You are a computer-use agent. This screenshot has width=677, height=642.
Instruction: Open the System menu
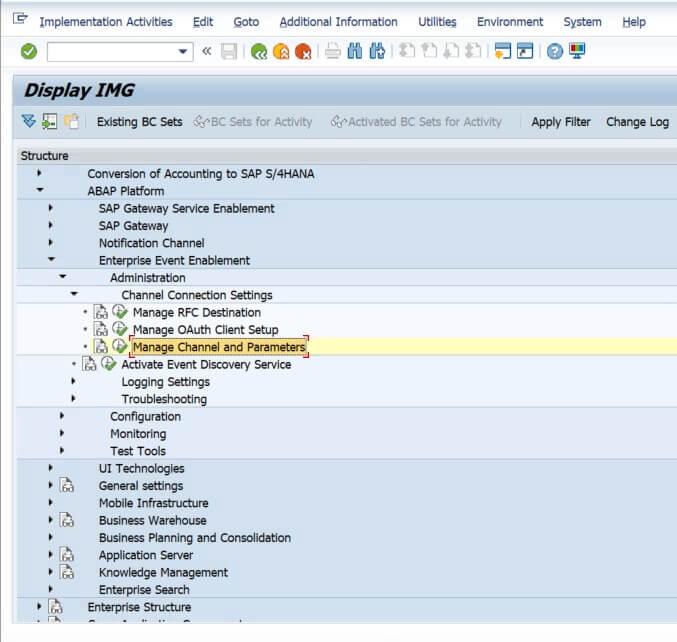tap(582, 22)
